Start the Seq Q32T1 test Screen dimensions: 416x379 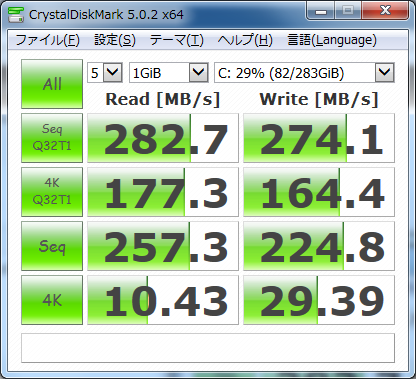tap(52, 138)
